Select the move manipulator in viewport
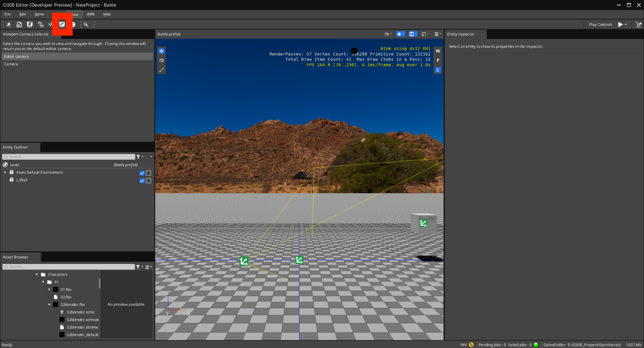 pos(161,51)
